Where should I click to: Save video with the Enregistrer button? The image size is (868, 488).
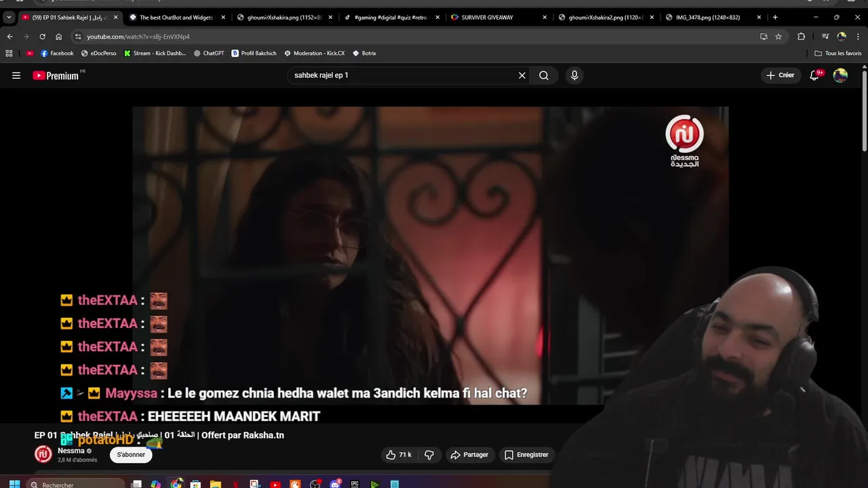tap(526, 455)
